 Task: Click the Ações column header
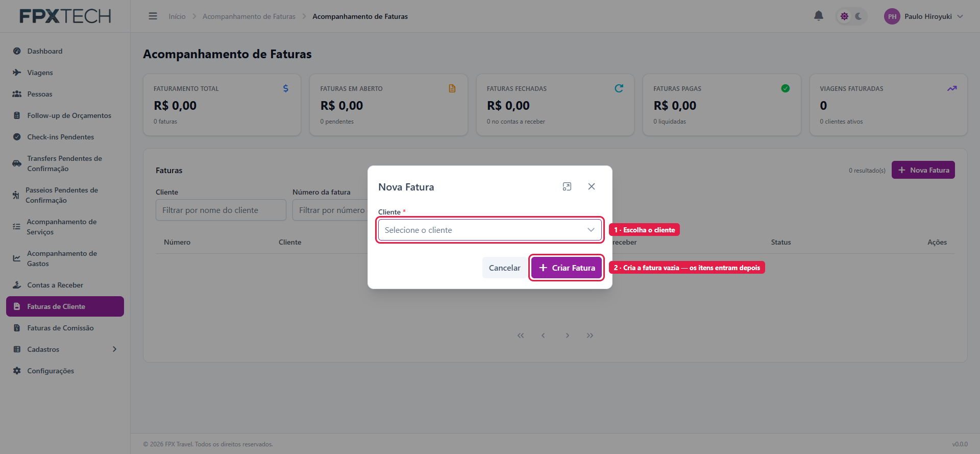point(937,242)
